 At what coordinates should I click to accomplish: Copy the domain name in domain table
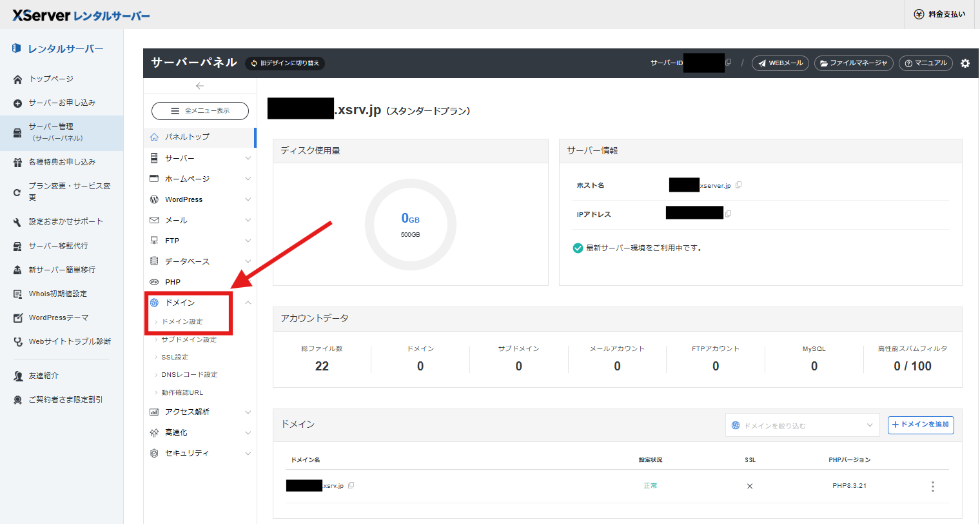pos(351,485)
